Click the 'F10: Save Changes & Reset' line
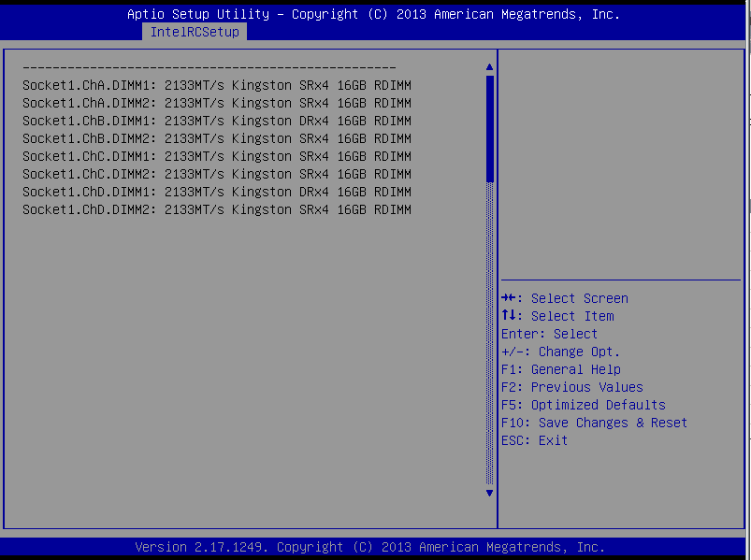This screenshot has width=751, height=560. click(595, 423)
